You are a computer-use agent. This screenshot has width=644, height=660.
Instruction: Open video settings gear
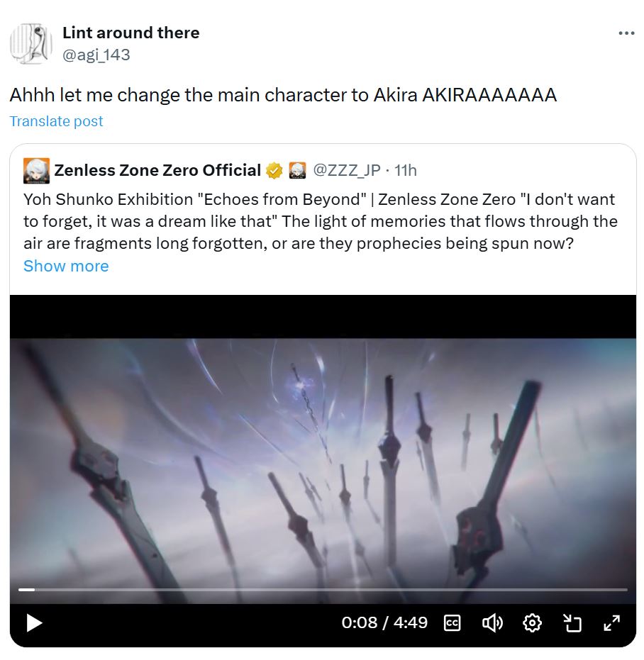pos(532,622)
